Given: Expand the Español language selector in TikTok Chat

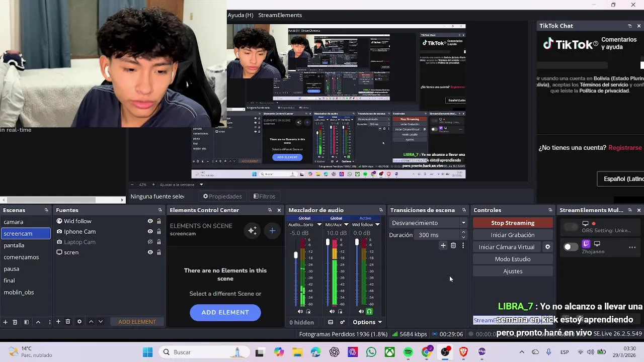Looking at the screenshot, I should point(620,179).
